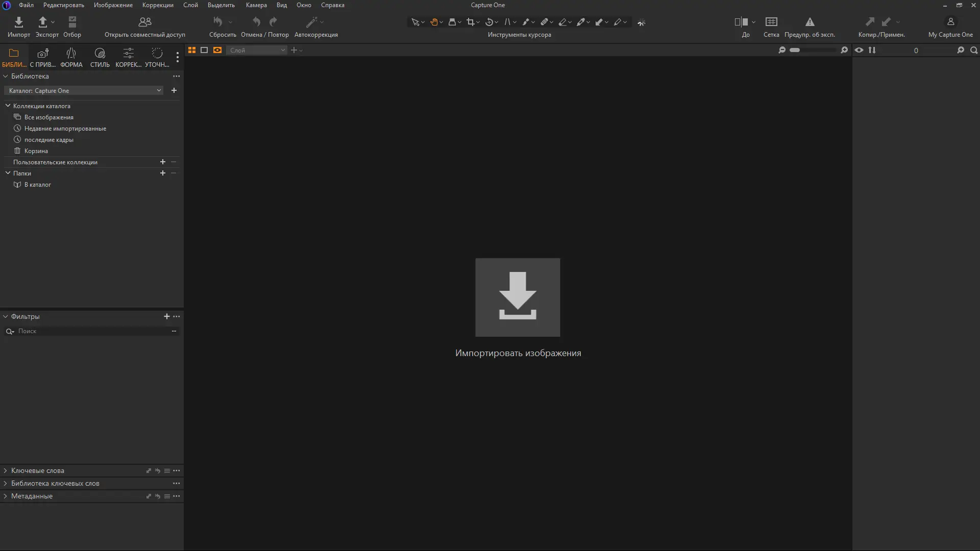The height and width of the screenshot is (551, 980).
Task: Select All images (Все изображения) collection
Action: pyautogui.click(x=48, y=117)
